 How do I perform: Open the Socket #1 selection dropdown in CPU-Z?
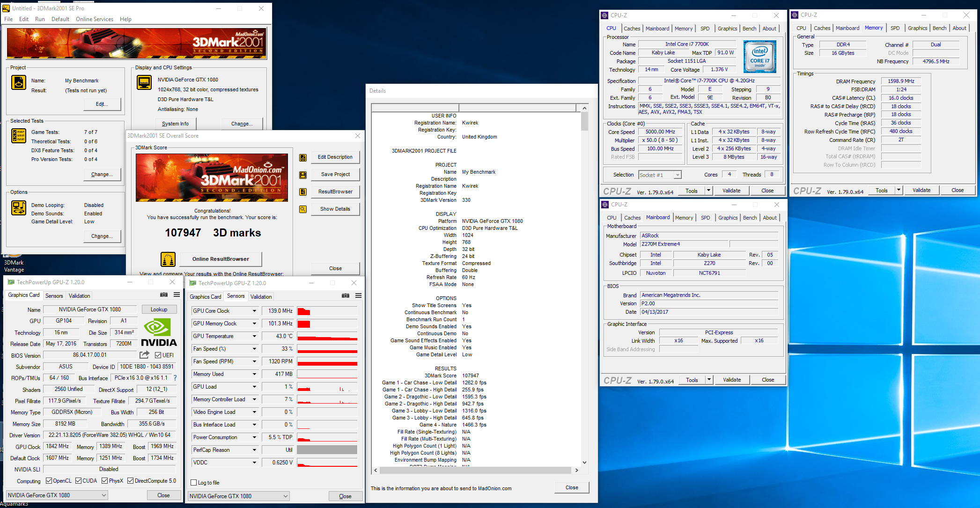tap(677, 175)
